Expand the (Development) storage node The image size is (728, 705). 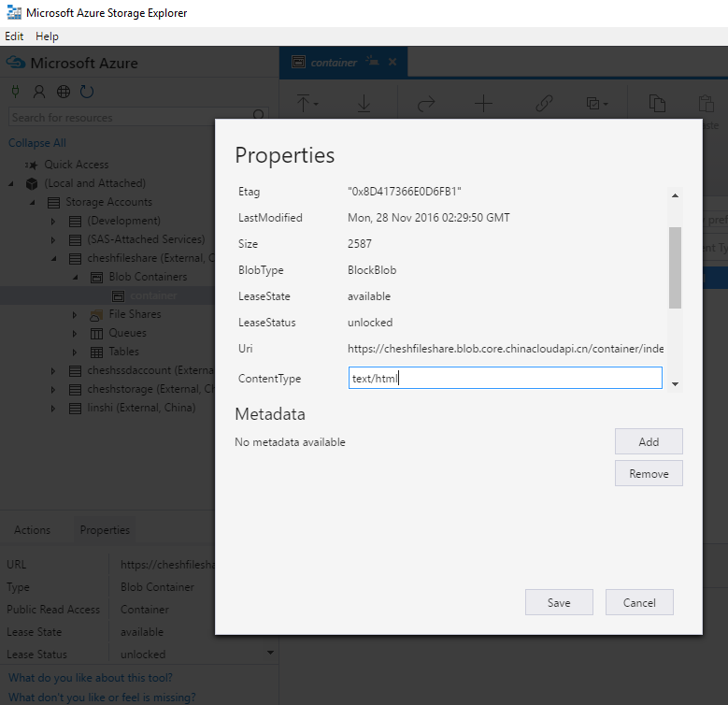click(x=53, y=222)
